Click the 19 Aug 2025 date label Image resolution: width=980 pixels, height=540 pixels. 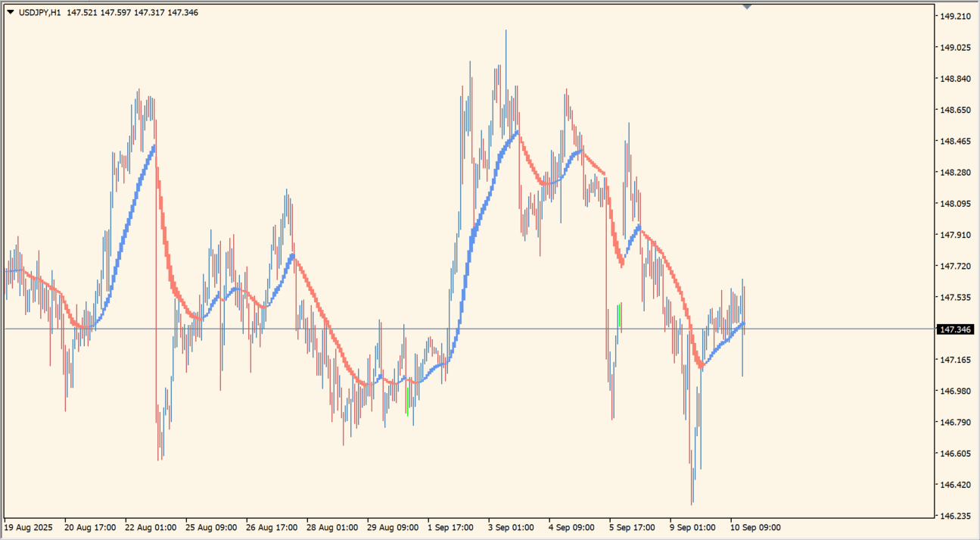coord(29,527)
